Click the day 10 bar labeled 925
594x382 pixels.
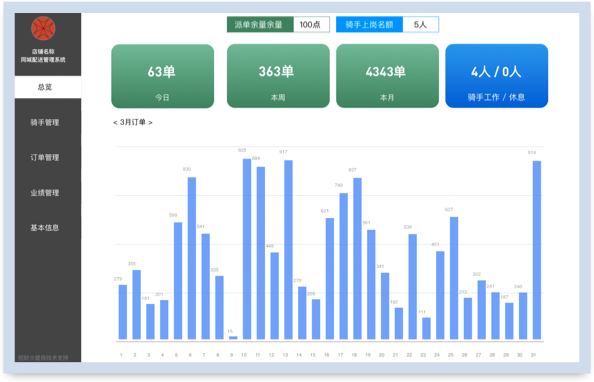tap(247, 249)
